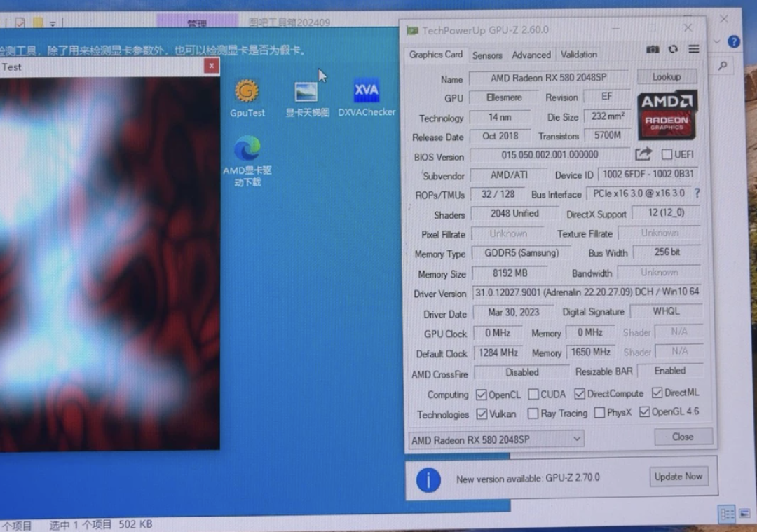Refresh GPU-Z data with refresh icon
This screenshot has width=757, height=532.
click(x=673, y=49)
